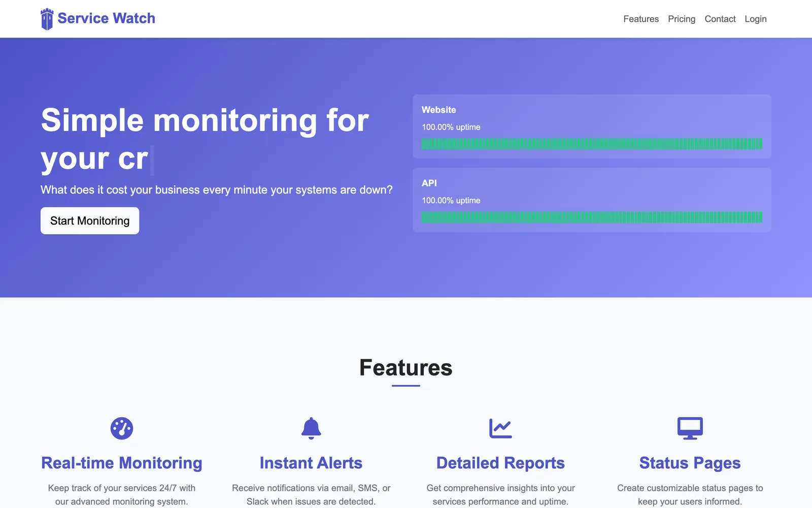The height and width of the screenshot is (508, 812).
Task: Click the API 100.00% uptime text
Action: [x=451, y=200]
